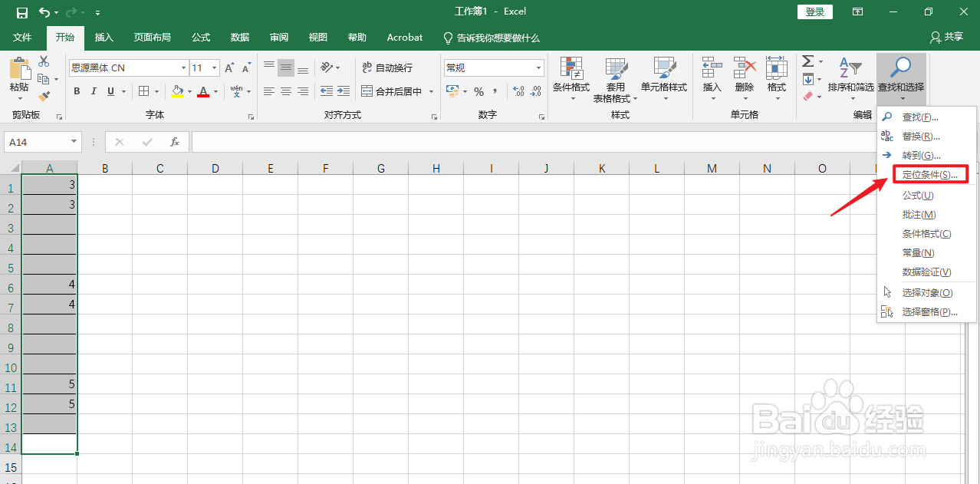Click the increase decimal places icon
Viewport: 980px width, 484px height.
coord(518,91)
